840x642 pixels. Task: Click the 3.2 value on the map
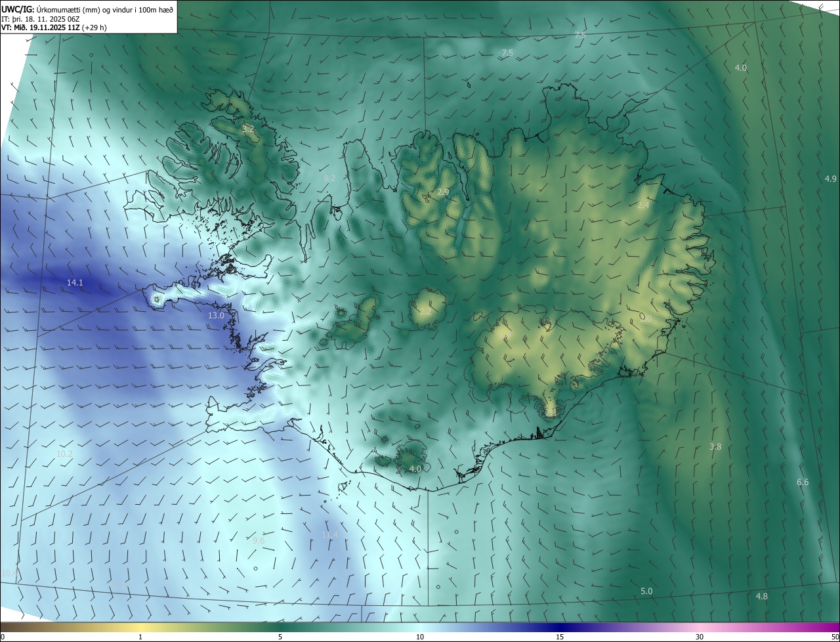click(x=247, y=129)
